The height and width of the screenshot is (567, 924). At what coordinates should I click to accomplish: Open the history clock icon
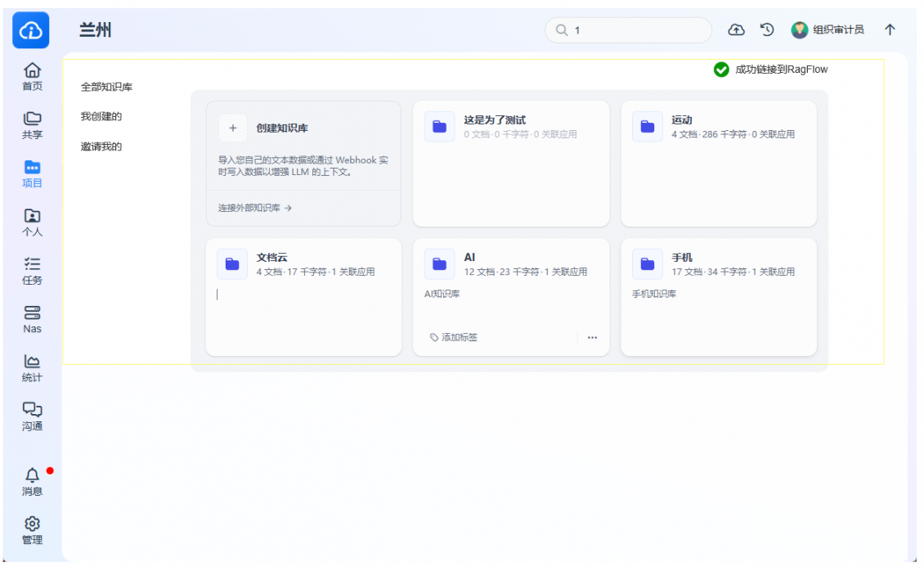pos(767,30)
